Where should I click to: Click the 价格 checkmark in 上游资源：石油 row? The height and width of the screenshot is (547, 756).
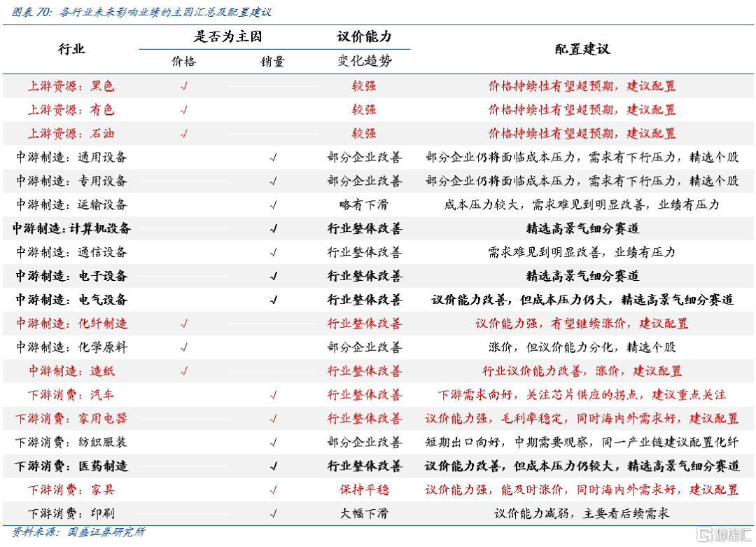(x=184, y=133)
